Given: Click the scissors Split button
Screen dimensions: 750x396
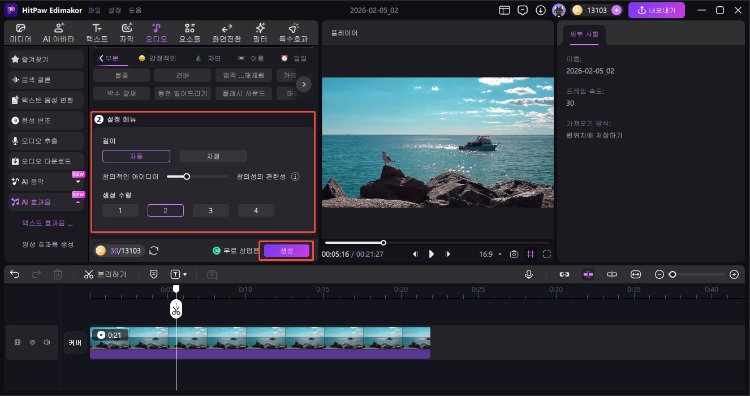Looking at the screenshot, I should (105, 274).
